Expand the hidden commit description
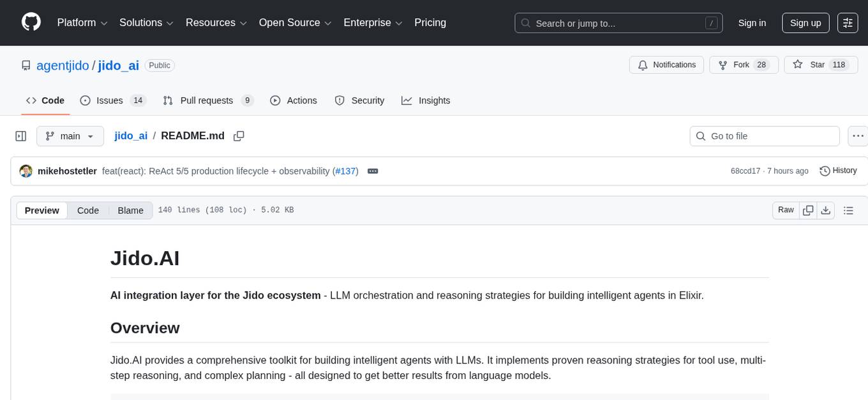The height and width of the screenshot is (400, 868). pyautogui.click(x=373, y=171)
